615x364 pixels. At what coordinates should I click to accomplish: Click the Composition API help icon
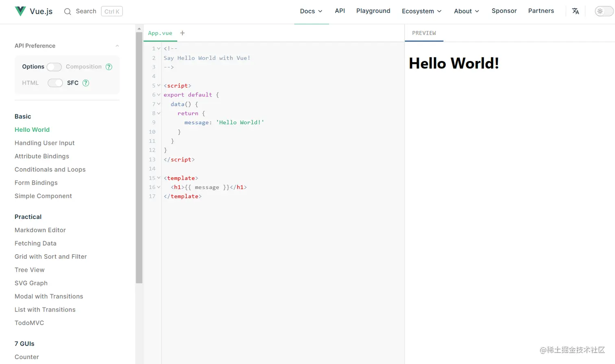[x=109, y=67]
